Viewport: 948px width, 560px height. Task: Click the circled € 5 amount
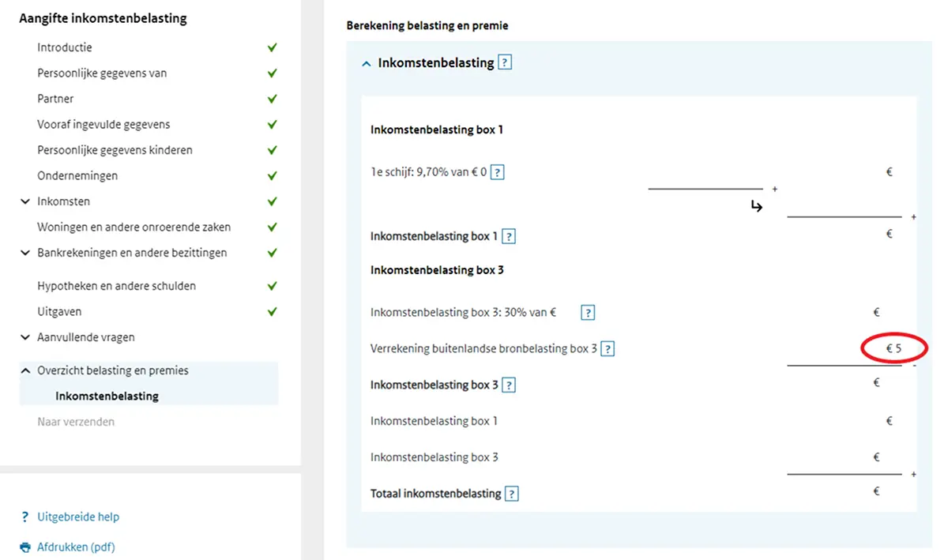[x=893, y=348]
